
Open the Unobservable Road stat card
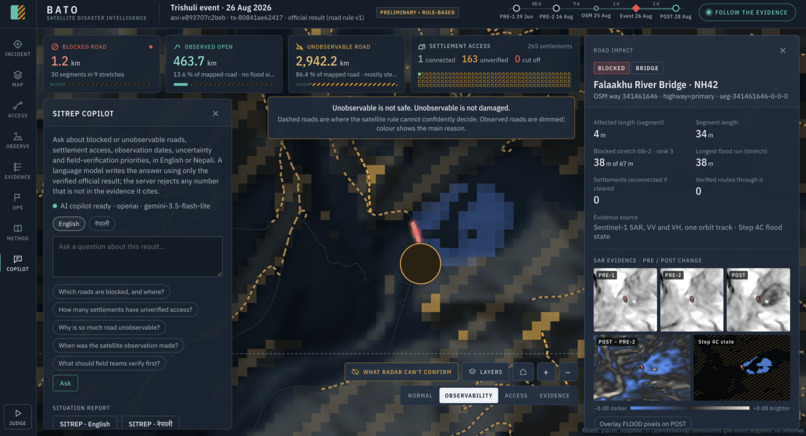coord(346,64)
